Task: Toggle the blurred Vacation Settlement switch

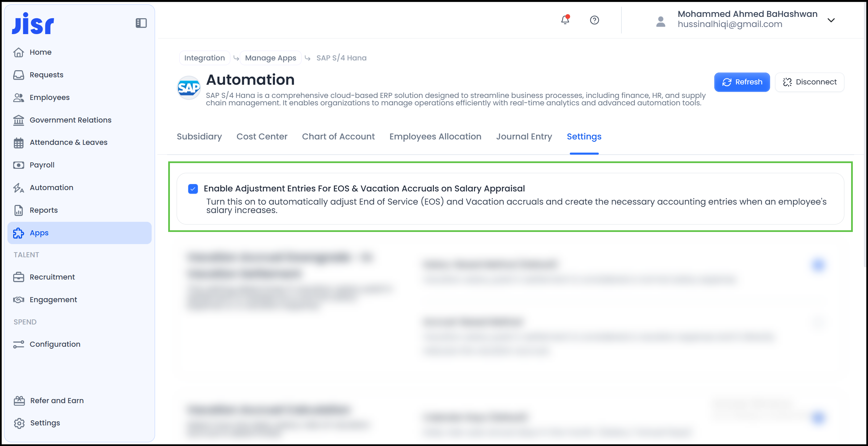Action: 818,265
